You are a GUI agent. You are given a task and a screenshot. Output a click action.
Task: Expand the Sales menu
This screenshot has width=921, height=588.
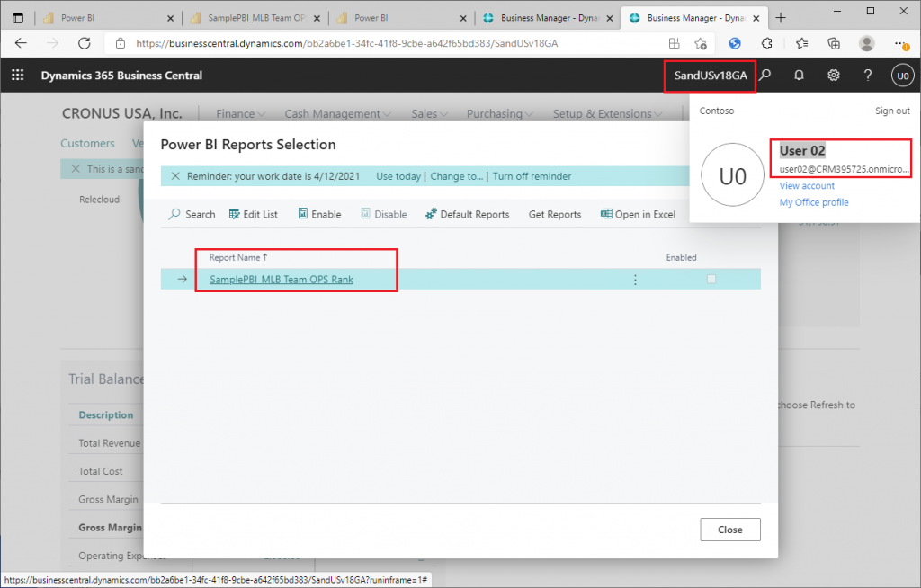point(429,114)
